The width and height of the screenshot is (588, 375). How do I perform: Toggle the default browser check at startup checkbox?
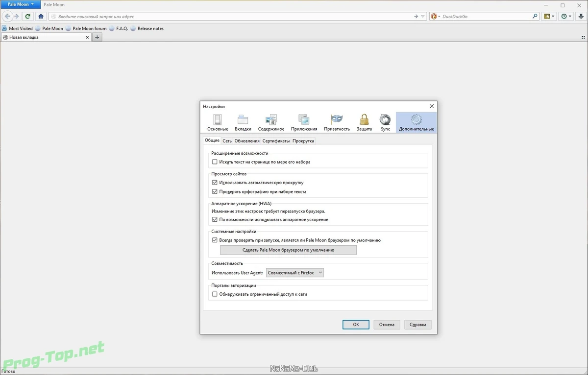pyautogui.click(x=215, y=240)
